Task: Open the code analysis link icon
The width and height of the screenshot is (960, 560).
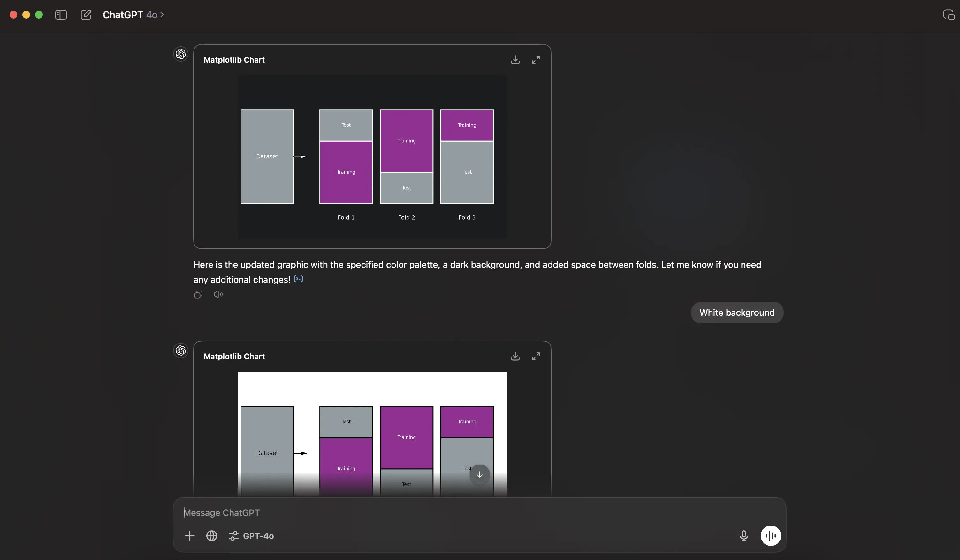Action: pyautogui.click(x=298, y=279)
